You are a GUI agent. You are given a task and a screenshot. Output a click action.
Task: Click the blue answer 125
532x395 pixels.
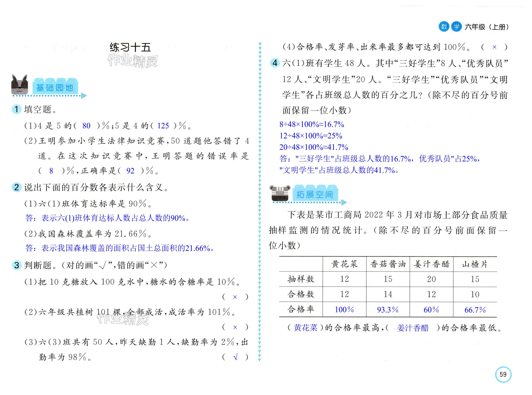pos(163,126)
